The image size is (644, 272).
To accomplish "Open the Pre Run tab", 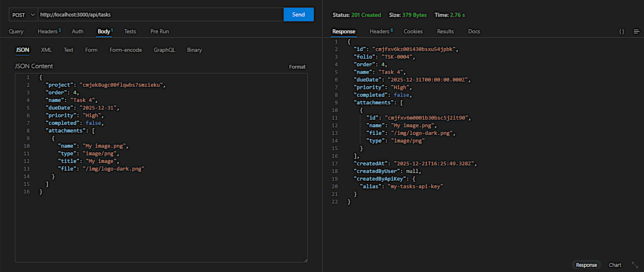I will (159, 31).
